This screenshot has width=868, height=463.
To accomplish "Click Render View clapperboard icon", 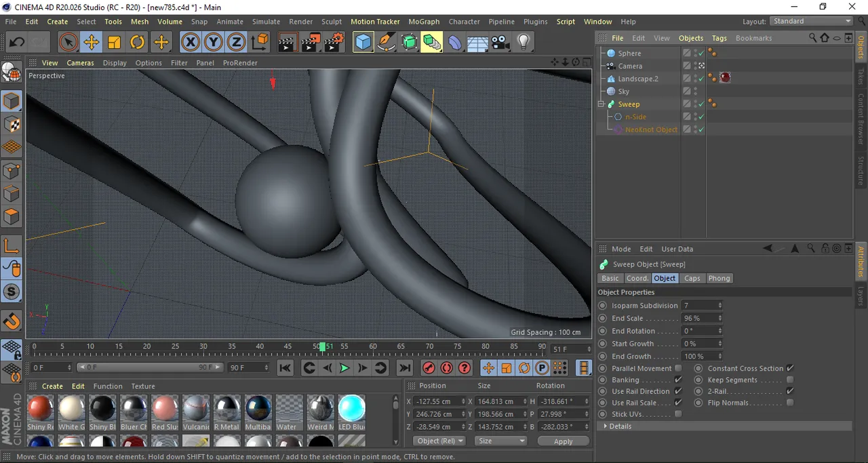I will pos(286,43).
